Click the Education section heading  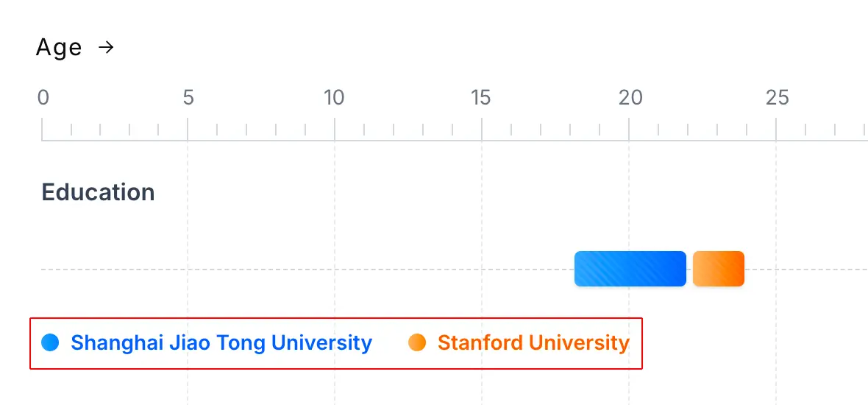point(98,192)
